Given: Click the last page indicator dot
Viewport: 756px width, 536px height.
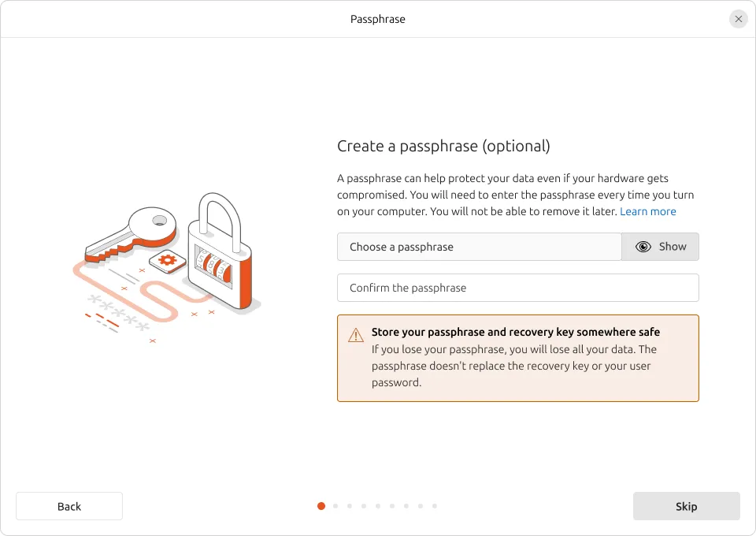Looking at the screenshot, I should point(435,506).
